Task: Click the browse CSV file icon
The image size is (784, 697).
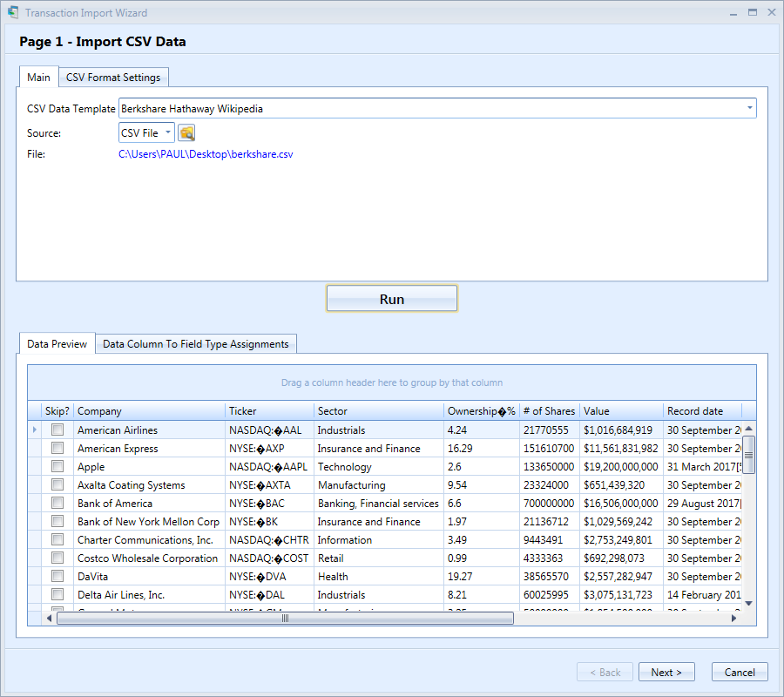Action: [186, 133]
